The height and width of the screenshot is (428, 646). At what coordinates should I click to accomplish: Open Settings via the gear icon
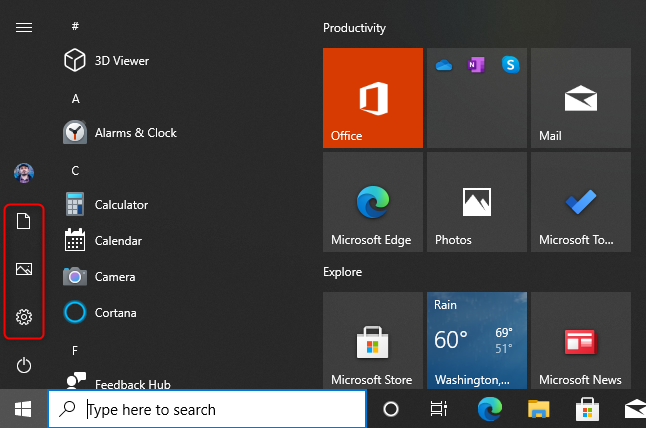click(24, 317)
